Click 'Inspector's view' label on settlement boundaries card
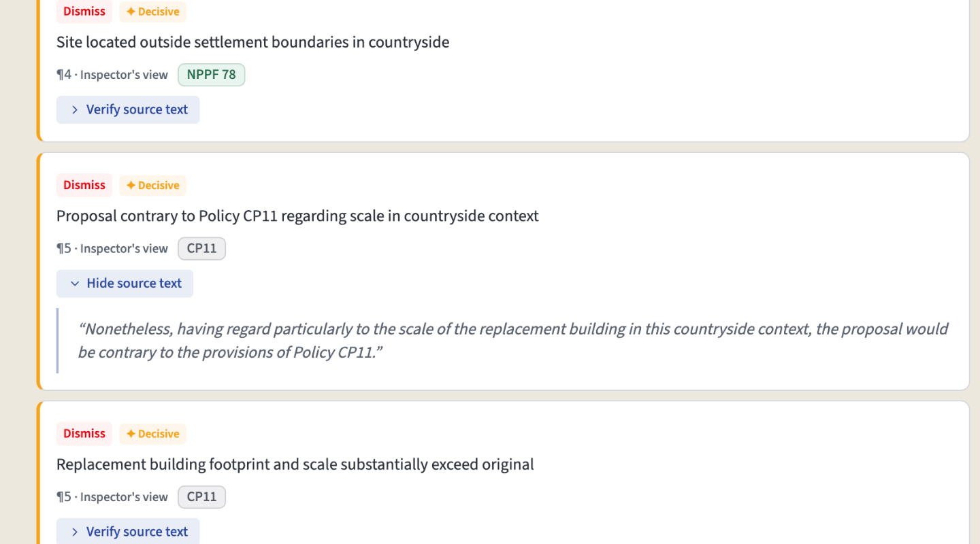The width and height of the screenshot is (980, 544). point(124,75)
